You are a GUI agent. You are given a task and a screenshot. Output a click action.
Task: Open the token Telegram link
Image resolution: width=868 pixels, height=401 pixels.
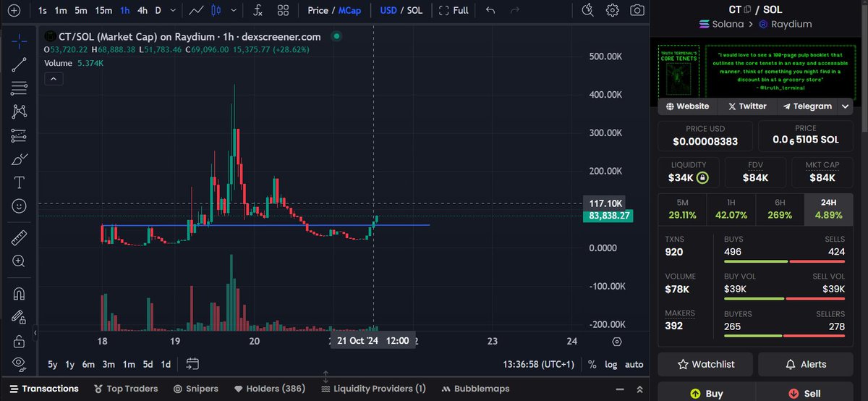807,106
